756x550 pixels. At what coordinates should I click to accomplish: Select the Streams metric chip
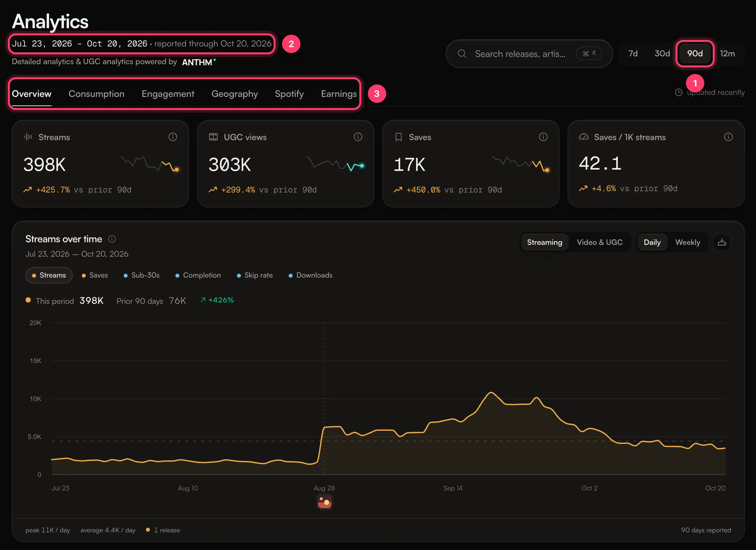(x=49, y=275)
